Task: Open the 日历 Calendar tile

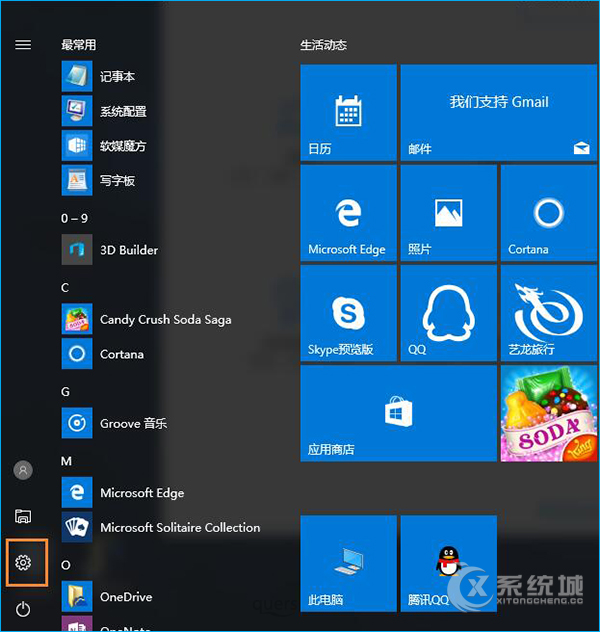Action: 349,112
